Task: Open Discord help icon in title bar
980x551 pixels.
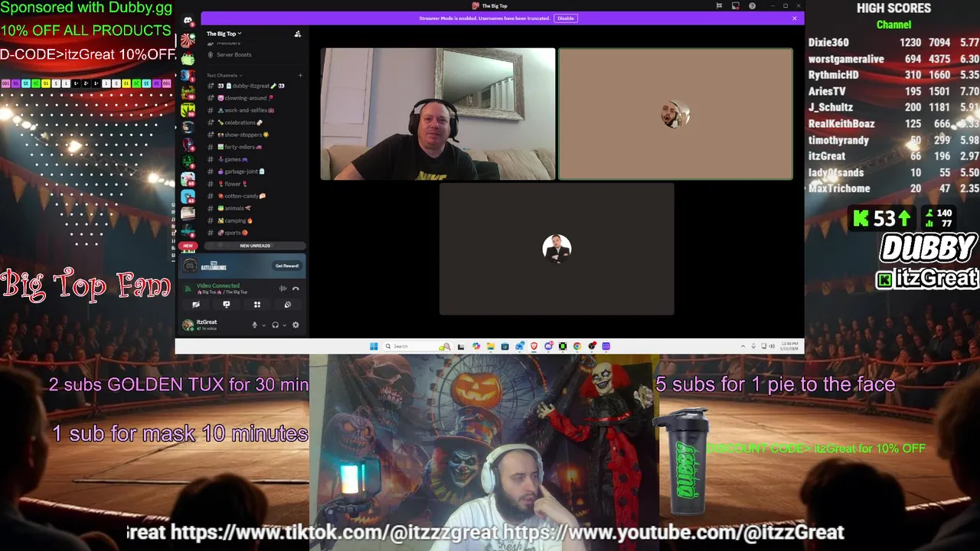Action: 753,5
